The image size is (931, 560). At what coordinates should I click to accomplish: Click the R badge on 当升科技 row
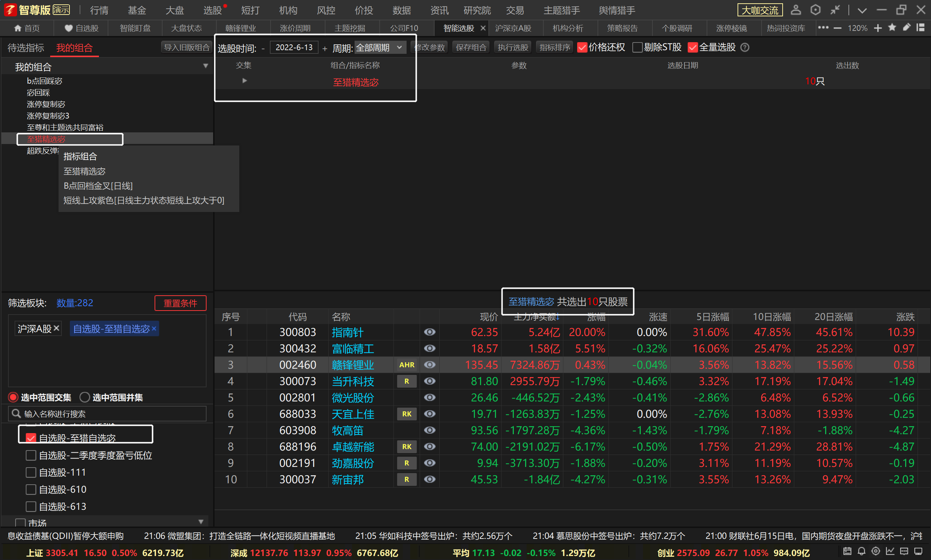click(x=407, y=381)
